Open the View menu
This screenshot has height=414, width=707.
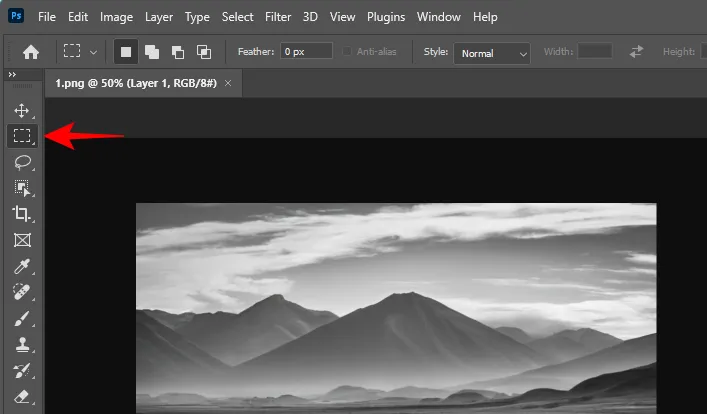point(342,17)
